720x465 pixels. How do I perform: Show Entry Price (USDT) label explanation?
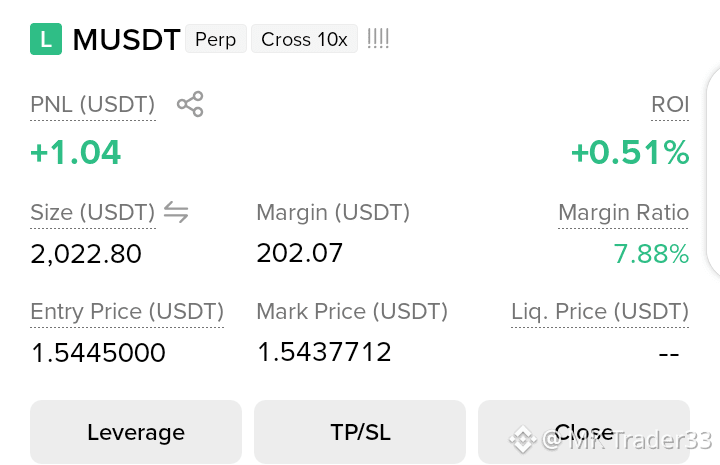(x=127, y=312)
